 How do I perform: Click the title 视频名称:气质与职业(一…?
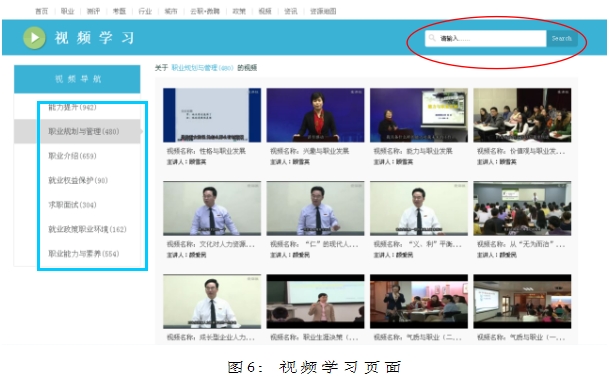(x=521, y=337)
